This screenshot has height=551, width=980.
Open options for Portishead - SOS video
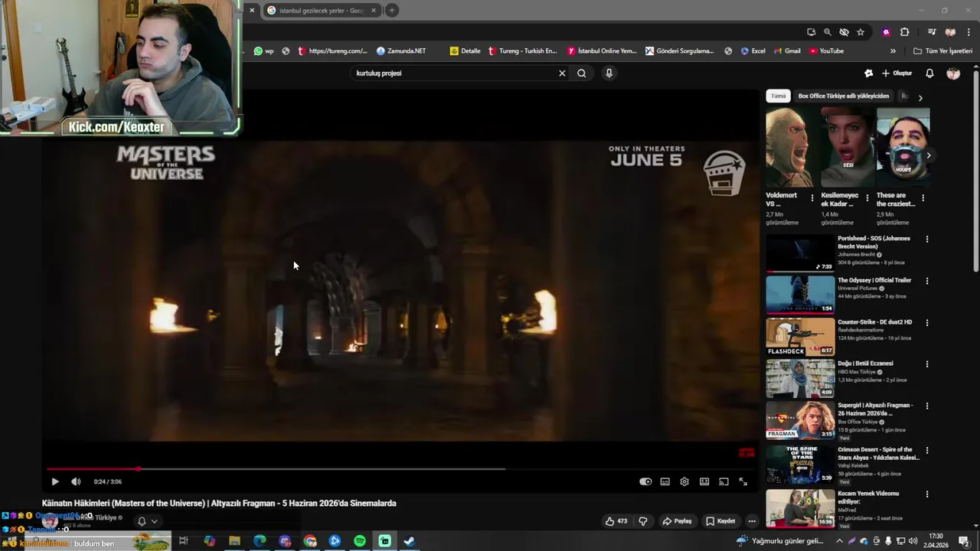click(927, 239)
